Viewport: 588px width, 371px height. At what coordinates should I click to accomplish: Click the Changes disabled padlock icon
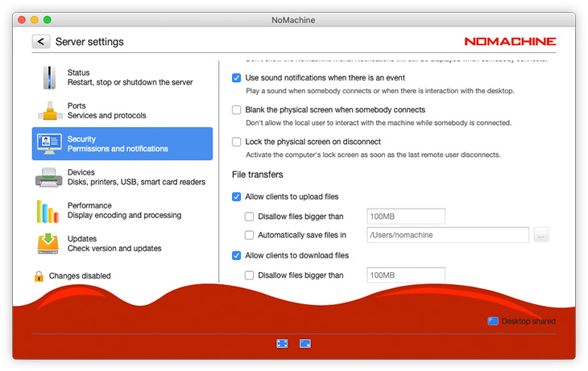click(x=39, y=276)
